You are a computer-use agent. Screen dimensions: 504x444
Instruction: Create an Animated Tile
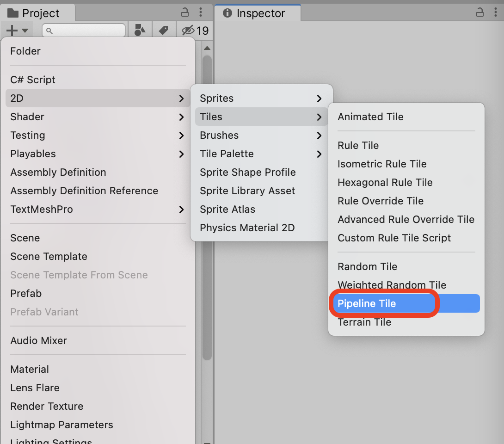(406, 117)
